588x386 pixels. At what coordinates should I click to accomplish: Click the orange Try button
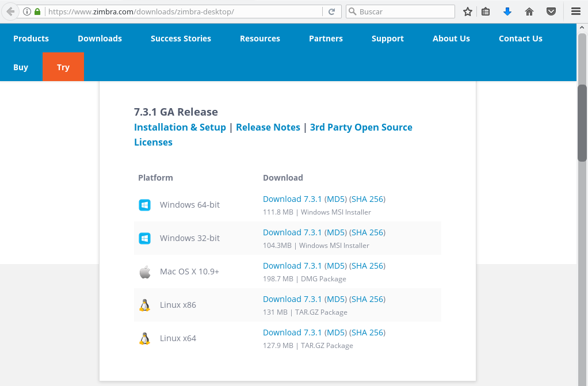coord(63,67)
